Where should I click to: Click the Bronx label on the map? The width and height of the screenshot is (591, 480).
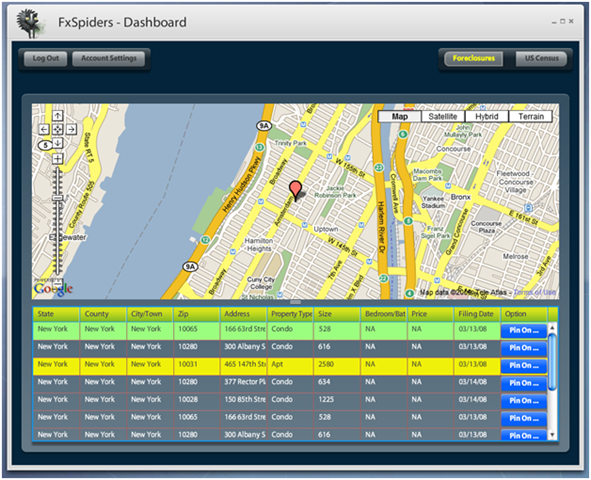click(461, 197)
